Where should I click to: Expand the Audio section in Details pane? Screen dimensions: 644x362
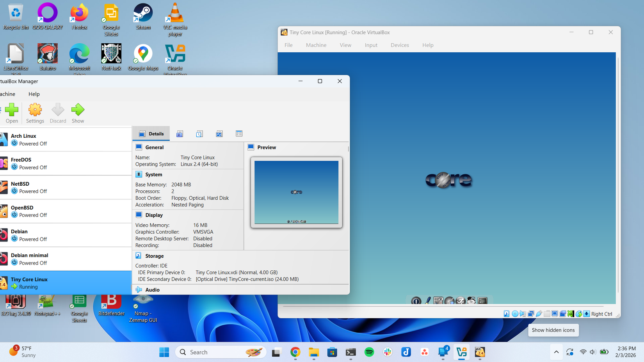point(152,289)
